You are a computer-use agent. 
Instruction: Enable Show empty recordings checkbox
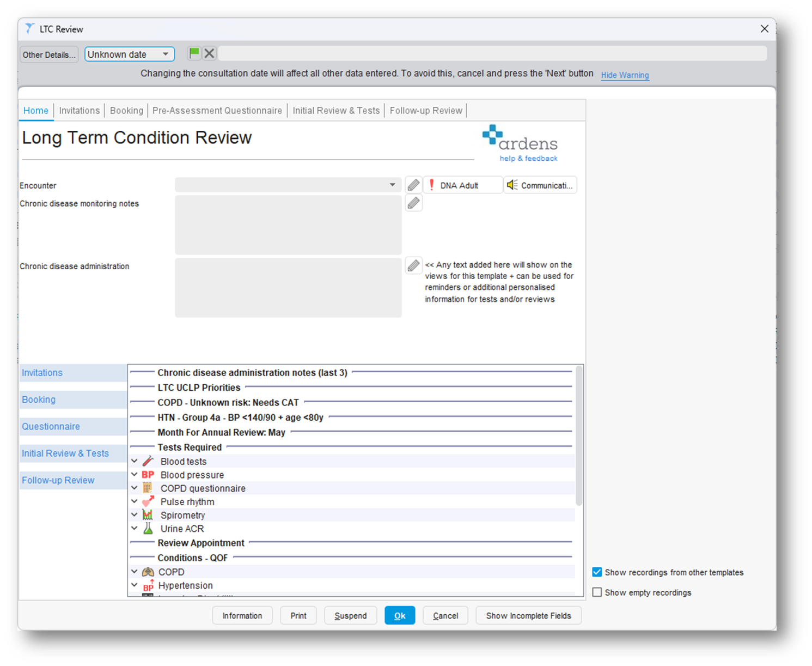pos(597,592)
